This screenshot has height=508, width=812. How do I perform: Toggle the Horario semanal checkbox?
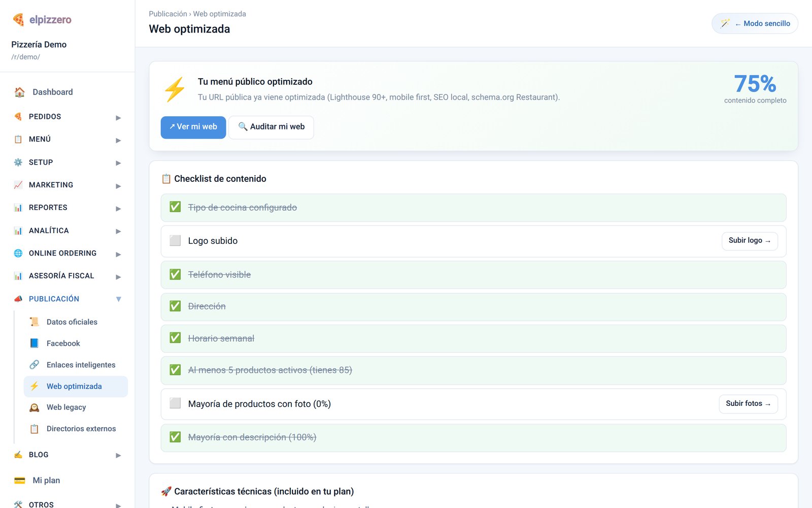click(x=175, y=338)
